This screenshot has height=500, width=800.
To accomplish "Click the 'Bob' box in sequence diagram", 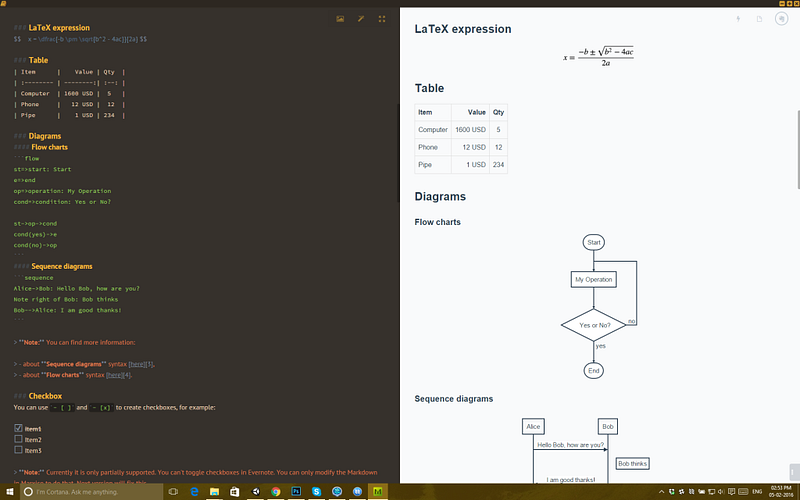I will [x=608, y=427].
